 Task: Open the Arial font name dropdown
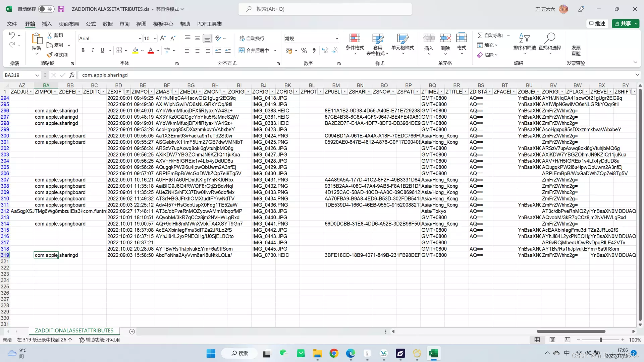140,39
